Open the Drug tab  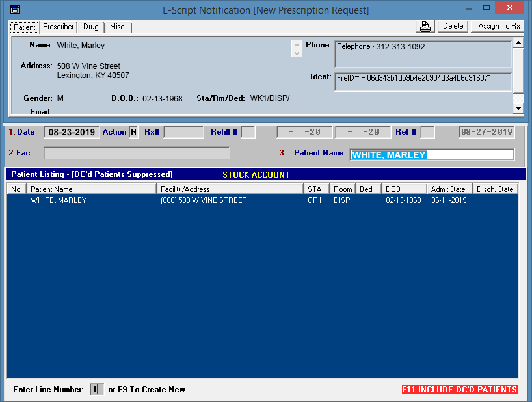90,27
